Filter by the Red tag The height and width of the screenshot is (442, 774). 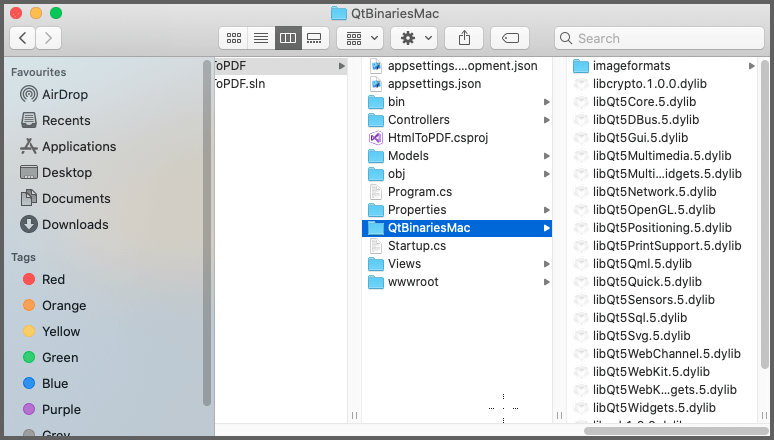[44, 280]
